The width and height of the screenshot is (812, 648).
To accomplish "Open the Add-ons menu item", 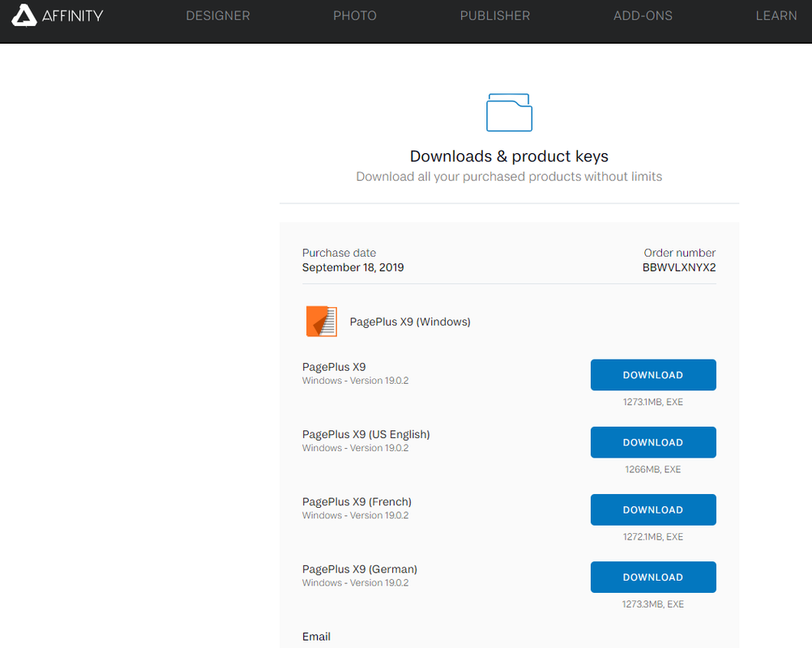I will click(643, 15).
